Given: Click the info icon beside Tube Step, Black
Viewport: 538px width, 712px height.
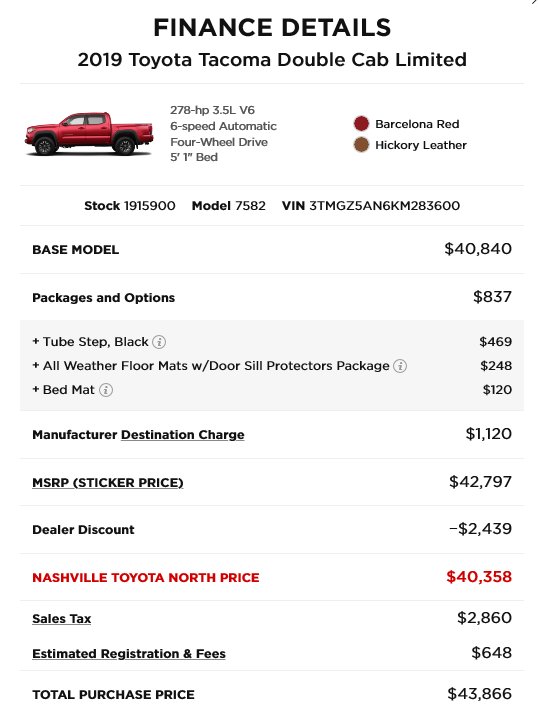Looking at the screenshot, I should coord(158,342).
